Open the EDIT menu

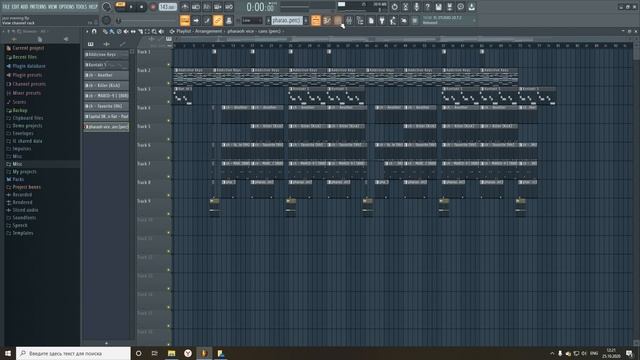tap(16, 7)
